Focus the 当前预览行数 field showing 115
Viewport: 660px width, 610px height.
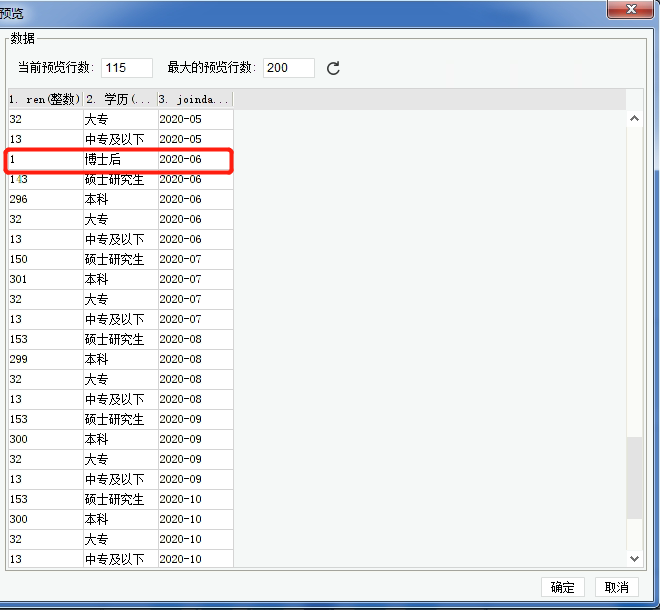[x=127, y=68]
